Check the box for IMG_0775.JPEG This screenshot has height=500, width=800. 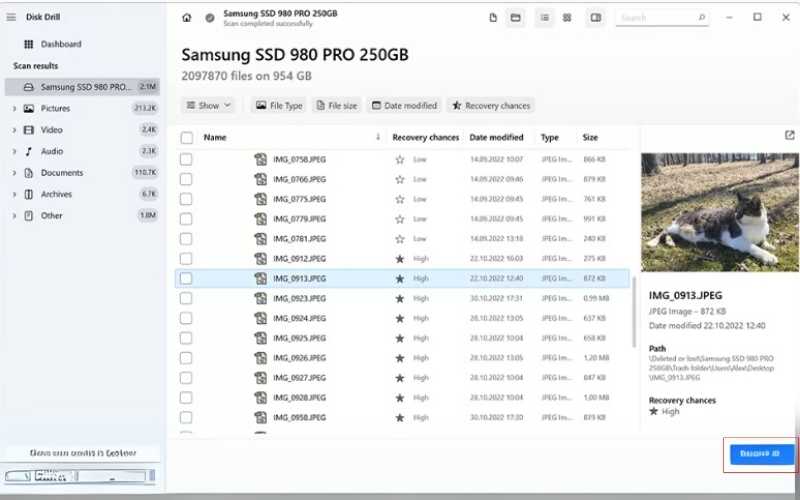(186, 199)
